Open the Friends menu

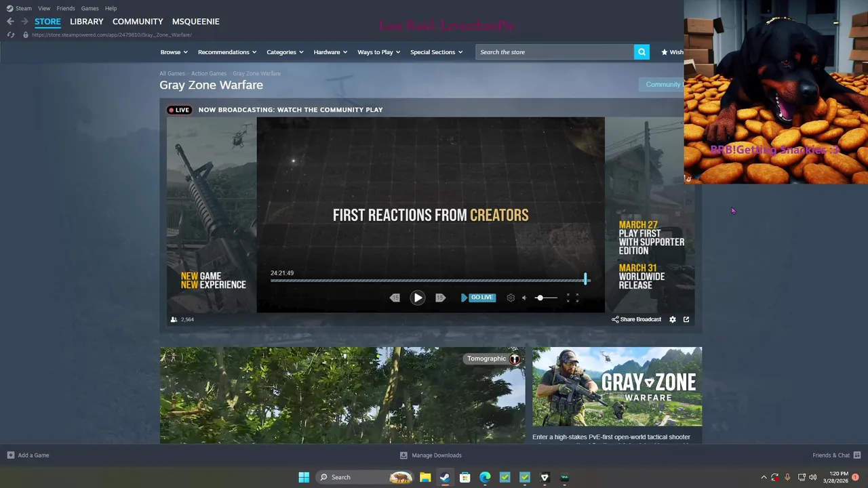click(x=66, y=8)
